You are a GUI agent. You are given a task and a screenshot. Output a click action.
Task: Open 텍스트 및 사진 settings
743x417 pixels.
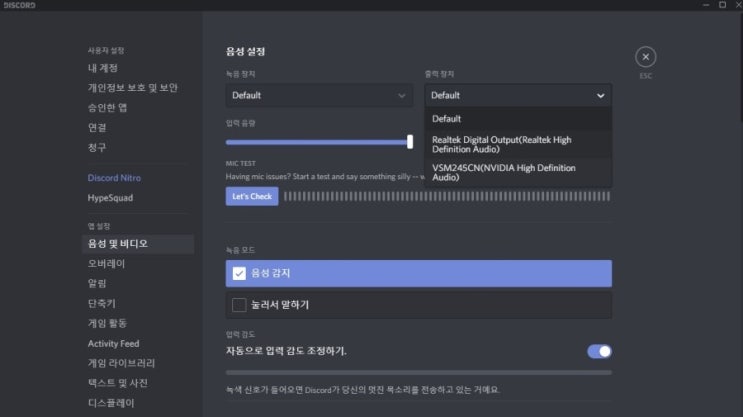[x=118, y=383]
